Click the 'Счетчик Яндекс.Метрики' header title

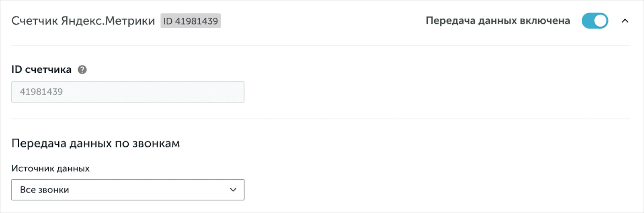click(83, 21)
